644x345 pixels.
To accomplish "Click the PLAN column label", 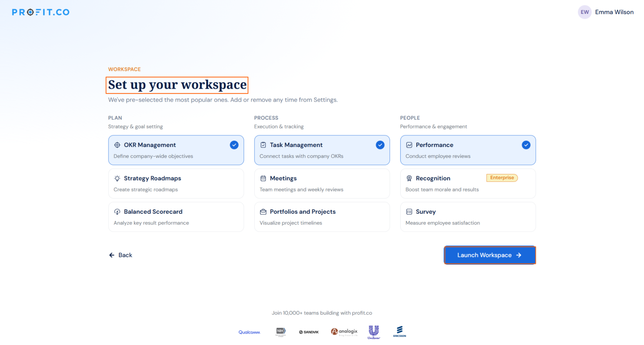I will pos(115,118).
